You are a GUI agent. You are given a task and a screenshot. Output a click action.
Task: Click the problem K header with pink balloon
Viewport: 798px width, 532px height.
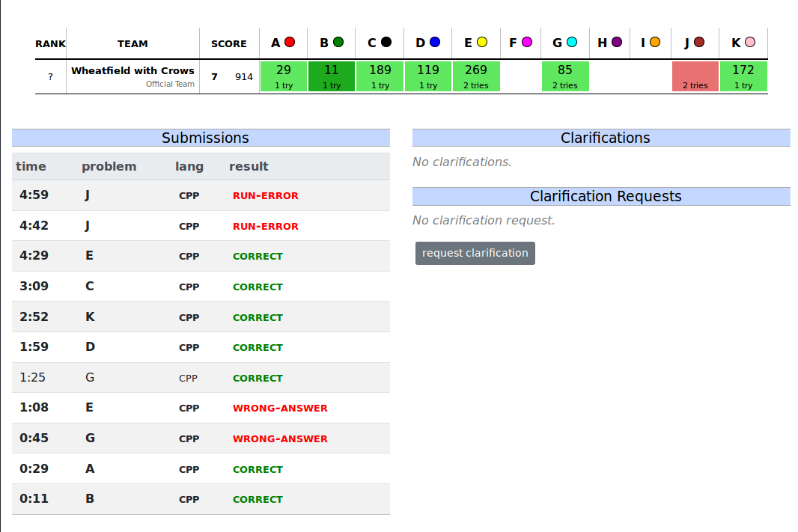click(x=743, y=43)
